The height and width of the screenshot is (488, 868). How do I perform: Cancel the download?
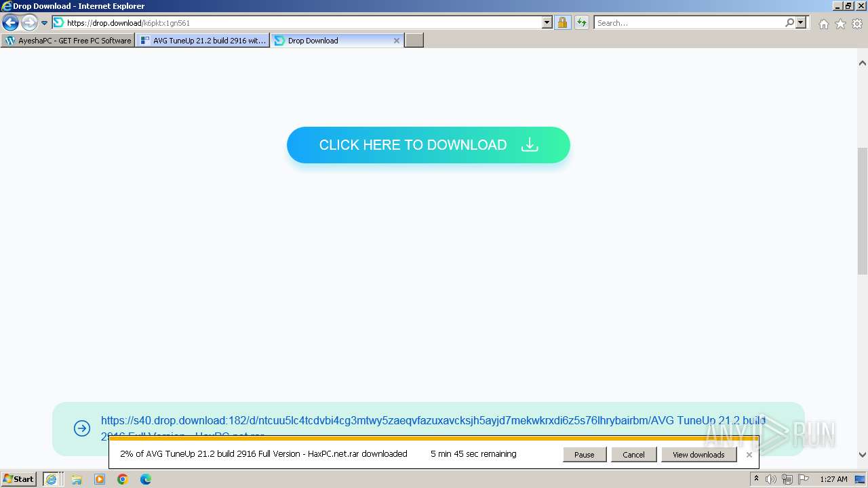[x=633, y=455]
